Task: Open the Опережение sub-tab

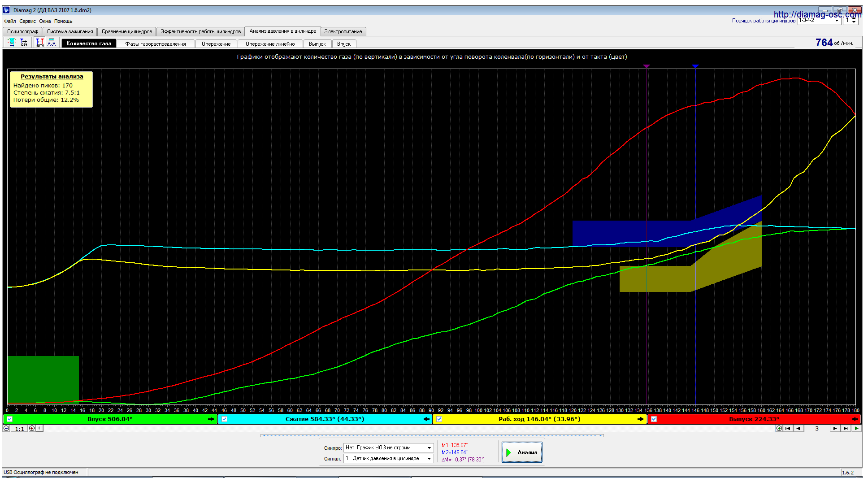Action: [216, 43]
